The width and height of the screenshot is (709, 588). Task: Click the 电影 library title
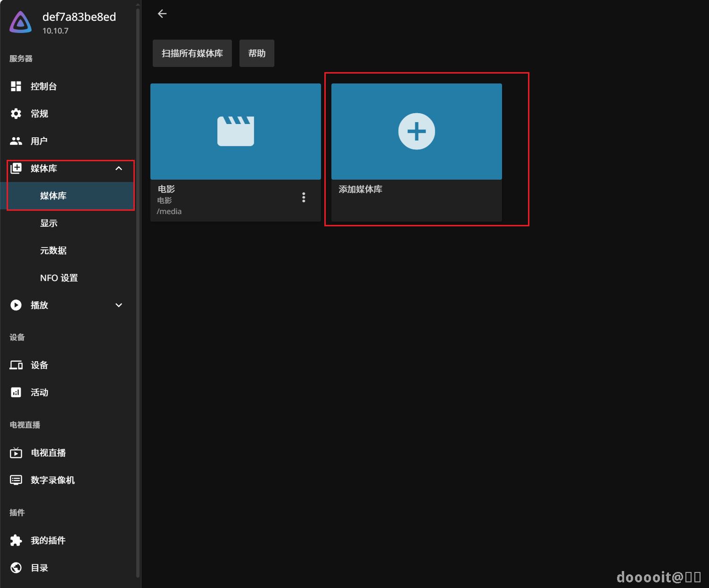pos(166,189)
